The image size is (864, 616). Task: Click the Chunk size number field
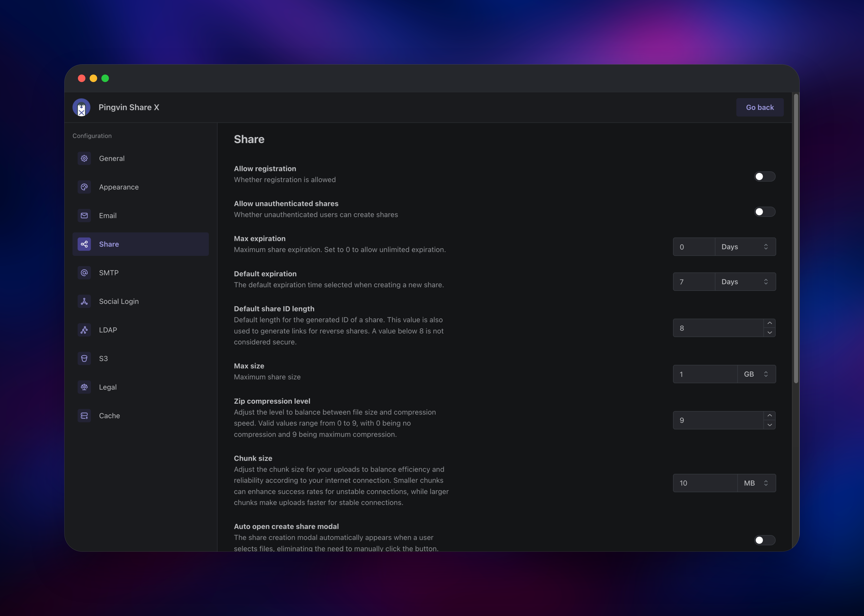(x=705, y=483)
